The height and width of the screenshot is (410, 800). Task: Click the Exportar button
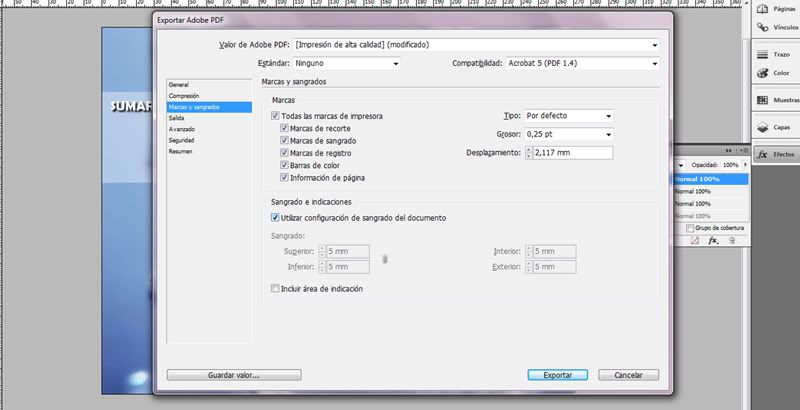pos(558,375)
